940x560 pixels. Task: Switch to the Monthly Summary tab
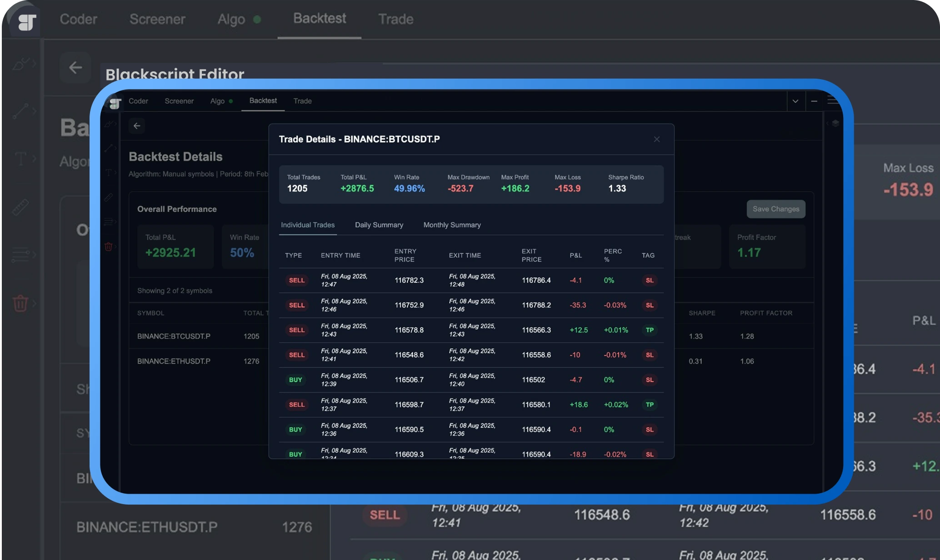(x=452, y=225)
